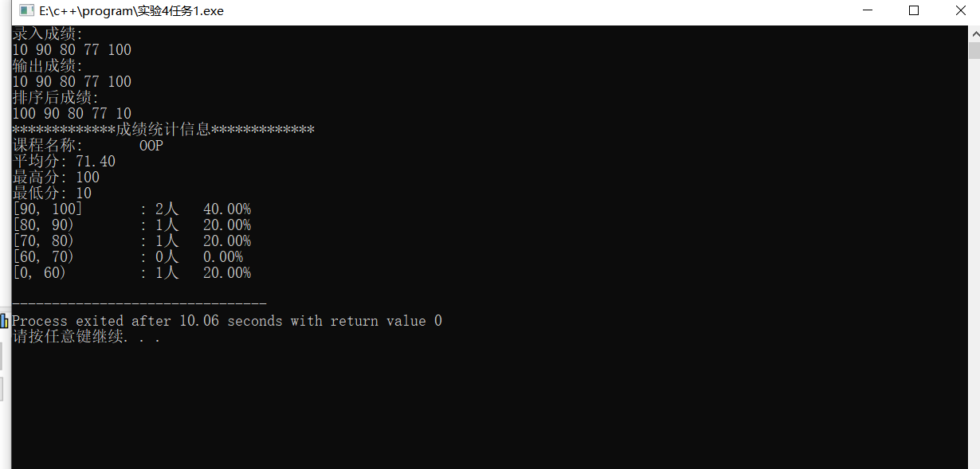Screen dimensions: 980x469
Task: Click the title bar path text
Action: pos(131,11)
